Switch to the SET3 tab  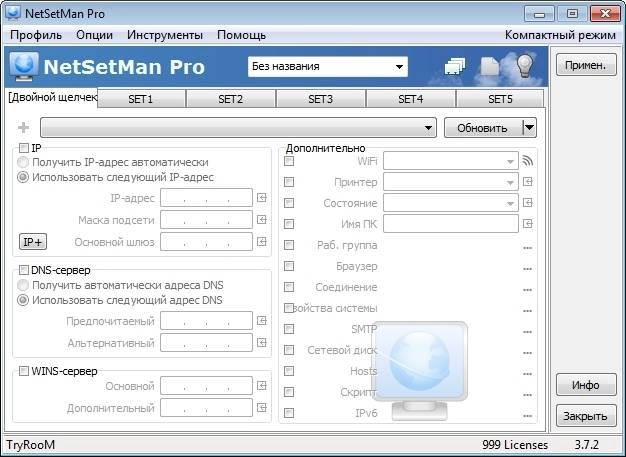321,99
